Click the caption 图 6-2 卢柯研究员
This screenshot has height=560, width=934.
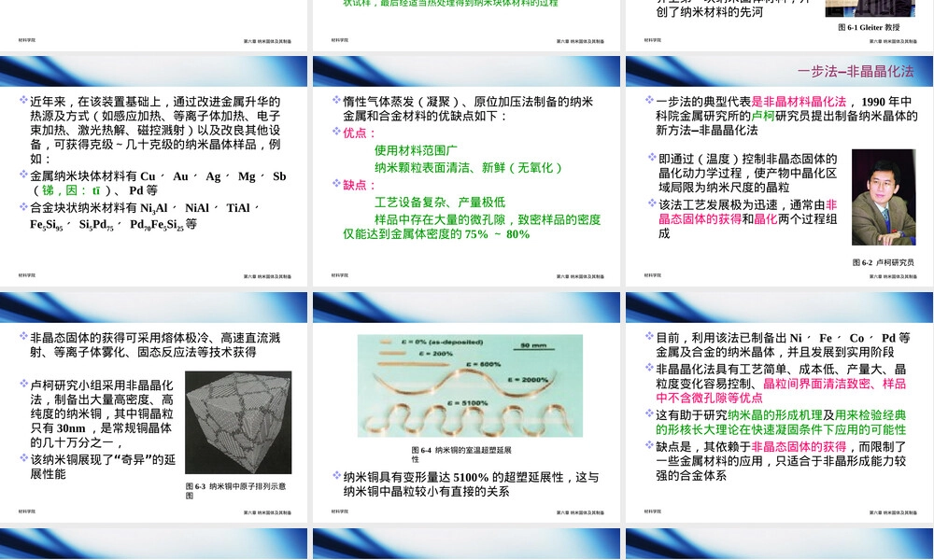coord(883,262)
